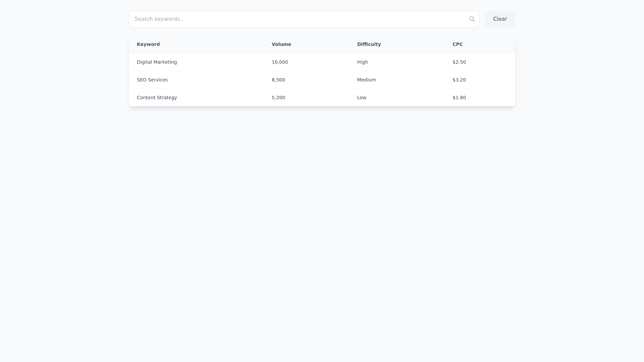Click the 8,500 volume value
644x362 pixels.
(278, 80)
